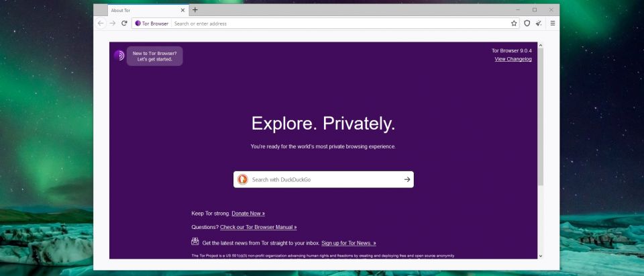The image size is (644, 276).
Task: Click the Donate Now link
Action: pyautogui.click(x=248, y=214)
